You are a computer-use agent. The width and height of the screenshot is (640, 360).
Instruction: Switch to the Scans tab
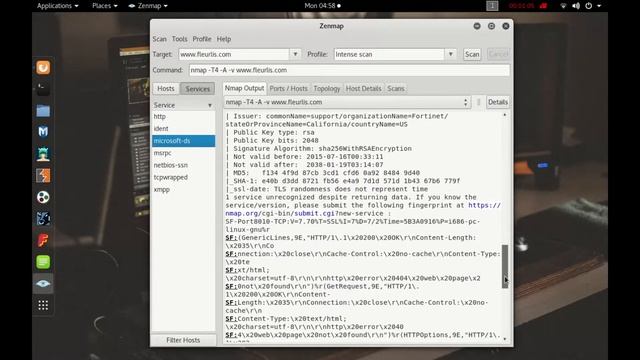pyautogui.click(x=396, y=88)
